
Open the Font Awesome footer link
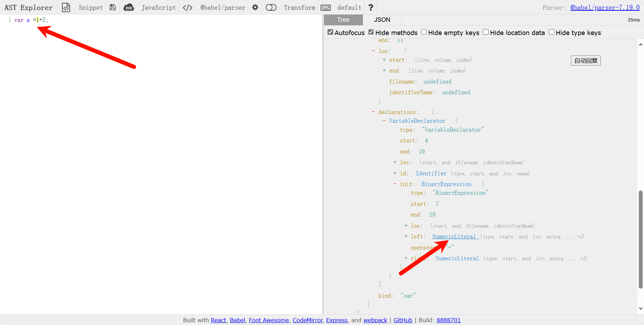(x=269, y=320)
